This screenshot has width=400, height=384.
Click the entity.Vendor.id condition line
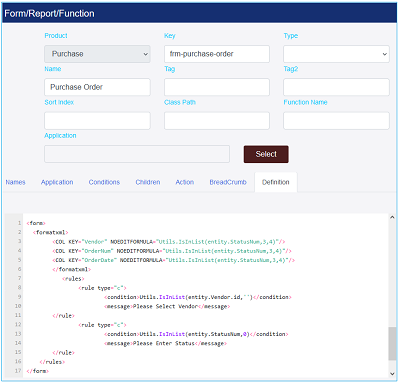coord(198,297)
